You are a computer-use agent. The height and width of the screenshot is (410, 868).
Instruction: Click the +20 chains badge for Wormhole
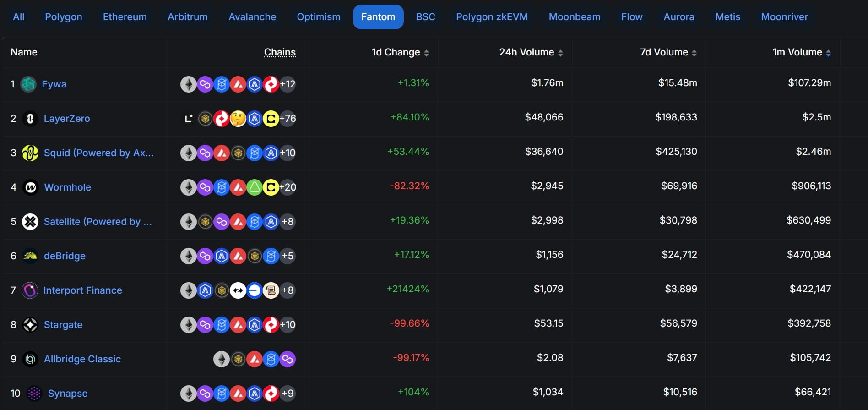pyautogui.click(x=288, y=187)
